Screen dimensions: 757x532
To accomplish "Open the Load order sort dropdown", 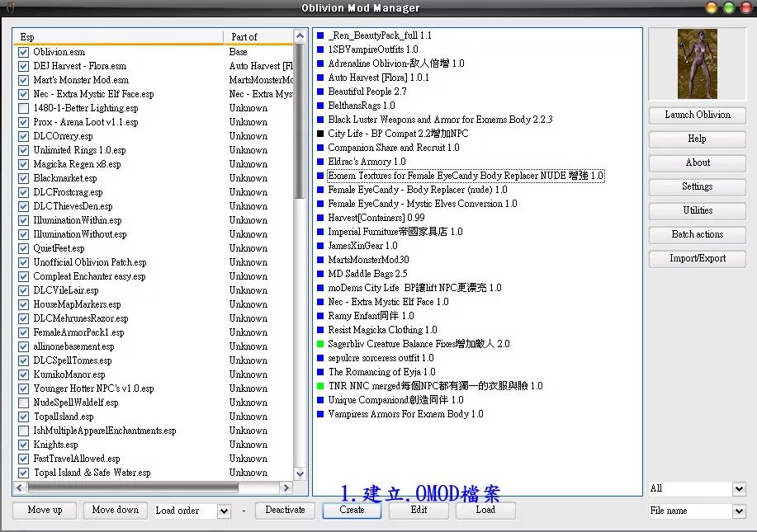I will point(224,511).
